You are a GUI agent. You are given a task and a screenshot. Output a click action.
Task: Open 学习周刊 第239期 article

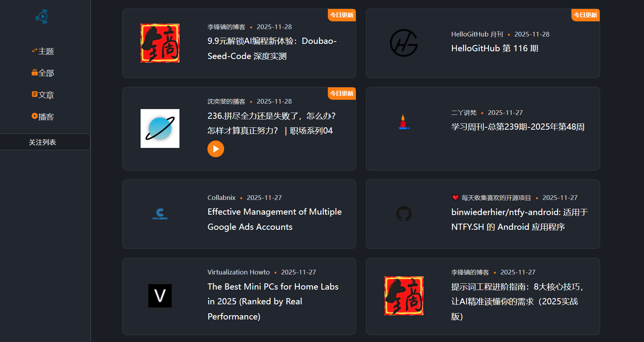[517, 127]
